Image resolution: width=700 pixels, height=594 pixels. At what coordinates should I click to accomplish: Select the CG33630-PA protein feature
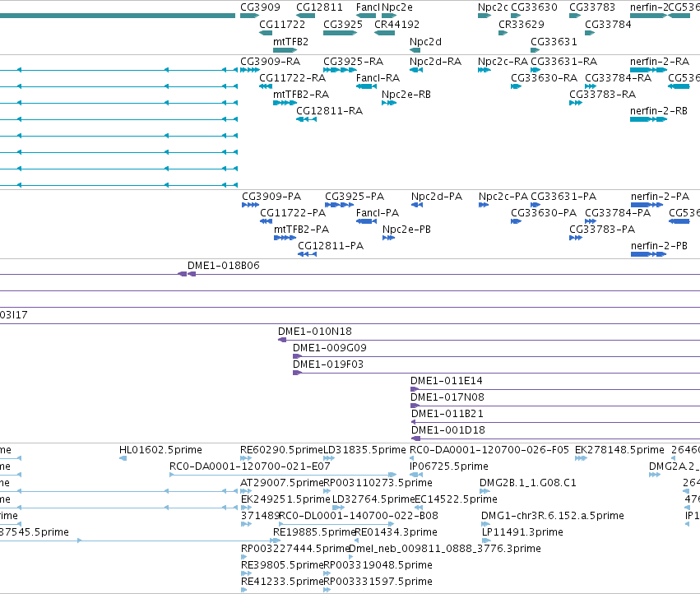[516, 221]
